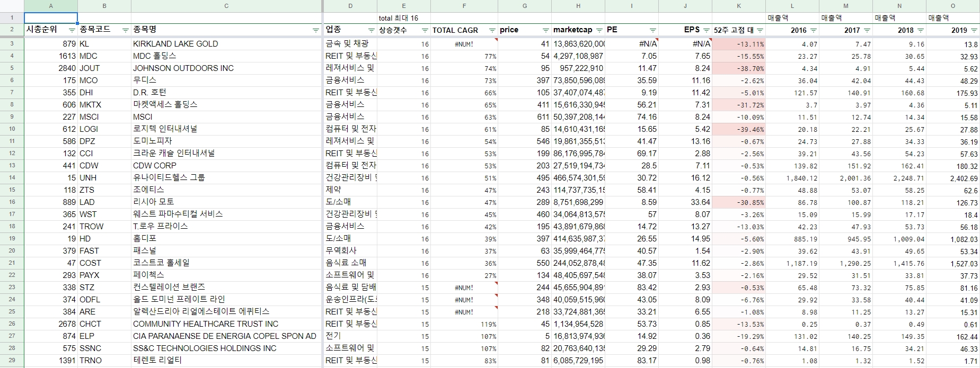Open filter icon for 2016 column
This screenshot has height=368, width=980.
(813, 30)
